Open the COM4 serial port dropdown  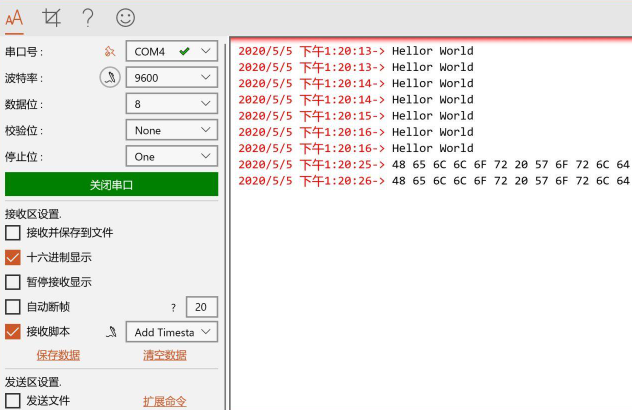click(x=171, y=51)
